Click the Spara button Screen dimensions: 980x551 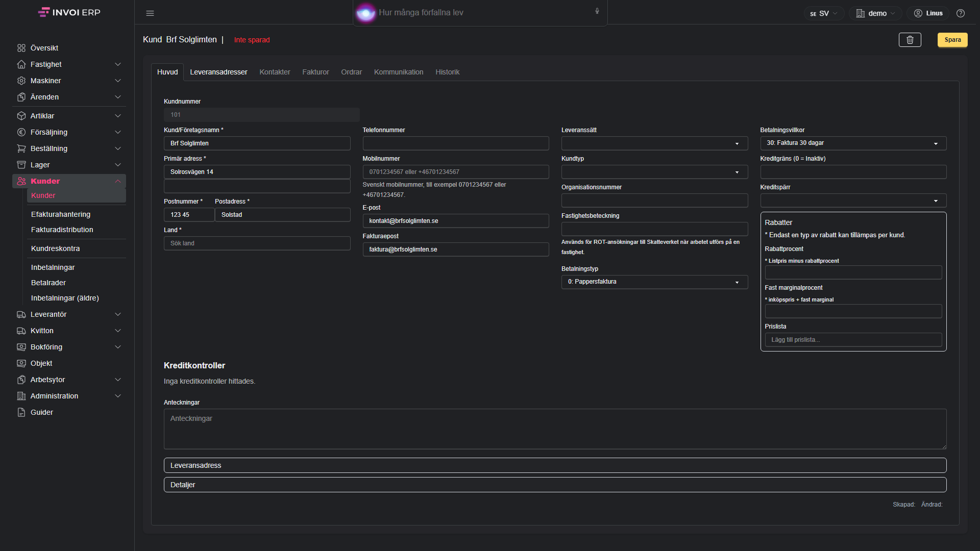[x=952, y=40]
